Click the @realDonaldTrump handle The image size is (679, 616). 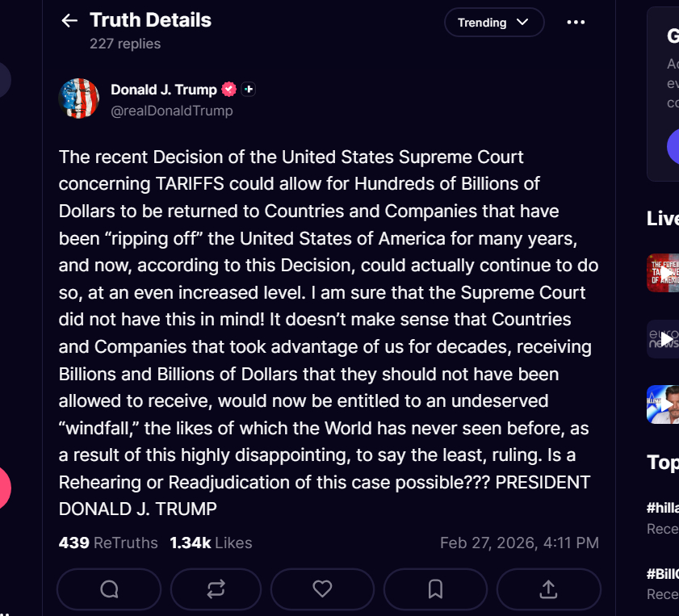click(172, 111)
